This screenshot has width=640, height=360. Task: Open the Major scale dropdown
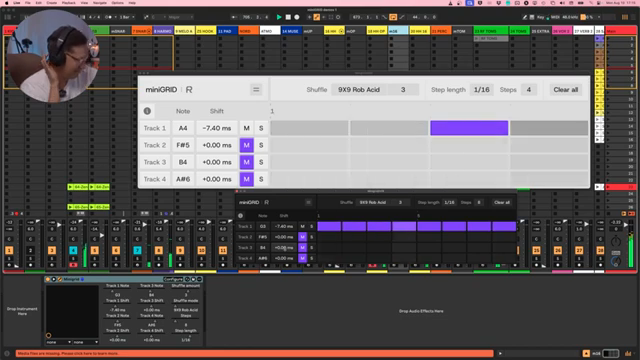point(180,17)
